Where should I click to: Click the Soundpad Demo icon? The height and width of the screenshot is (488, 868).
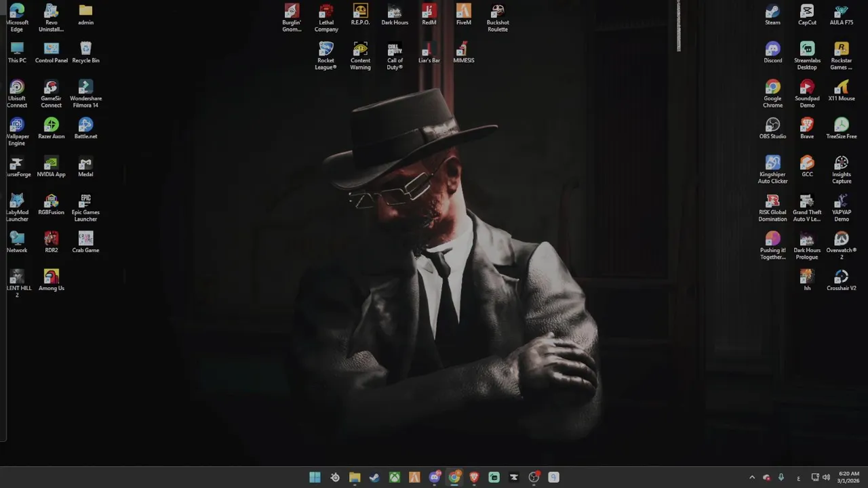coord(807,94)
